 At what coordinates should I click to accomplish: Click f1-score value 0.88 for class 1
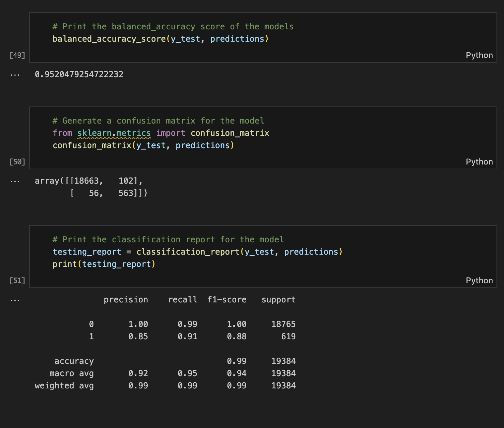pyautogui.click(x=237, y=337)
